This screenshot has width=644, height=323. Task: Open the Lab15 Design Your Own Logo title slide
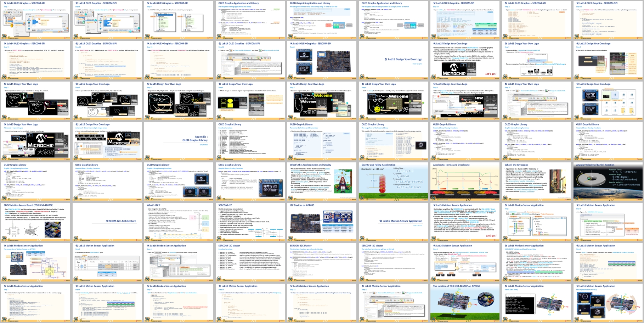pos(394,60)
